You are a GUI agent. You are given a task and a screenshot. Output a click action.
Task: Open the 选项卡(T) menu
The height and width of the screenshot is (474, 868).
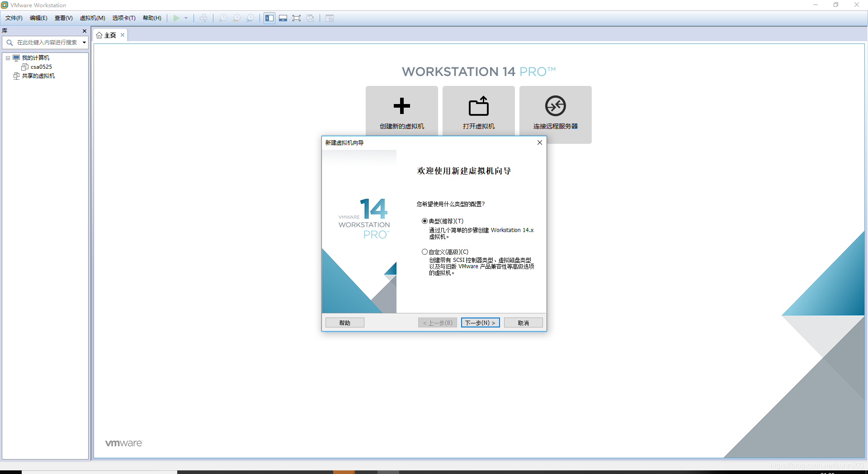(124, 18)
